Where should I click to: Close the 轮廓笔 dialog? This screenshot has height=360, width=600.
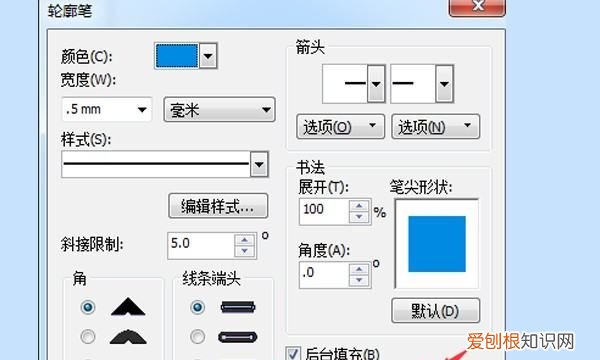[477, 7]
